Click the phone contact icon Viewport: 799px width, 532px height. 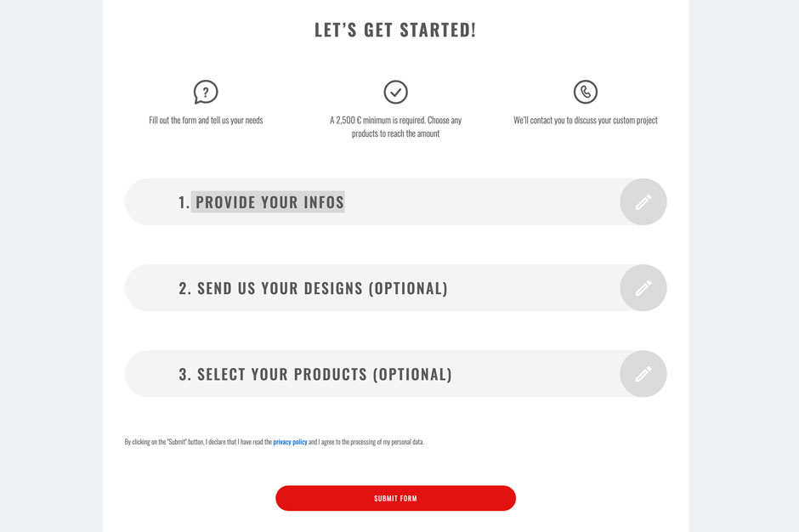[585, 92]
